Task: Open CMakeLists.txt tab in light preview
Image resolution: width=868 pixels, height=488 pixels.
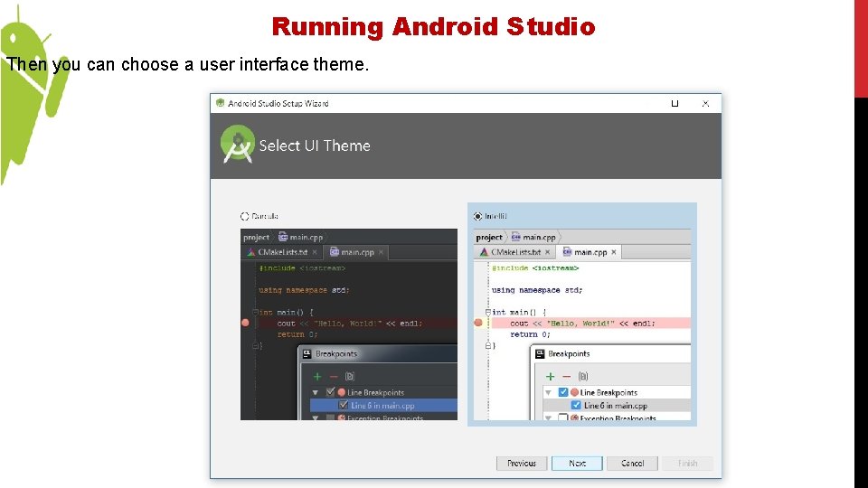Action: click(514, 252)
